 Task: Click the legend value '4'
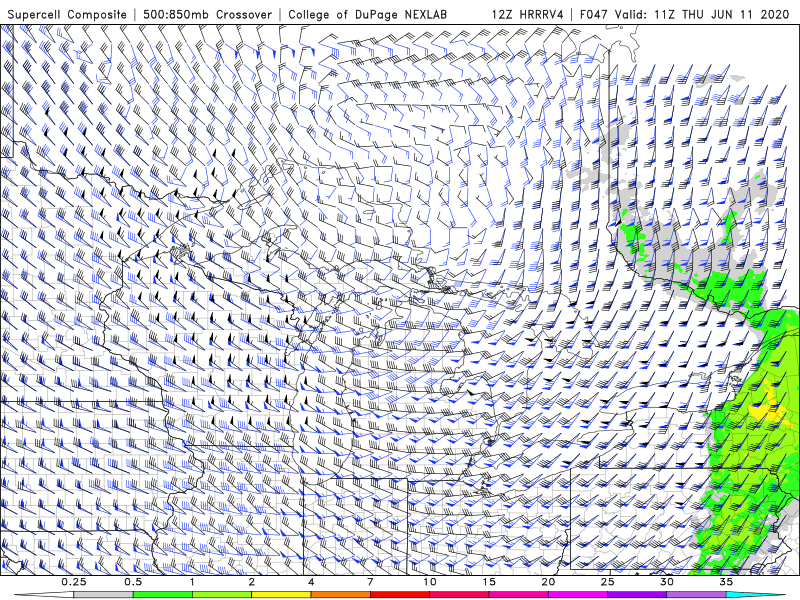click(x=311, y=582)
